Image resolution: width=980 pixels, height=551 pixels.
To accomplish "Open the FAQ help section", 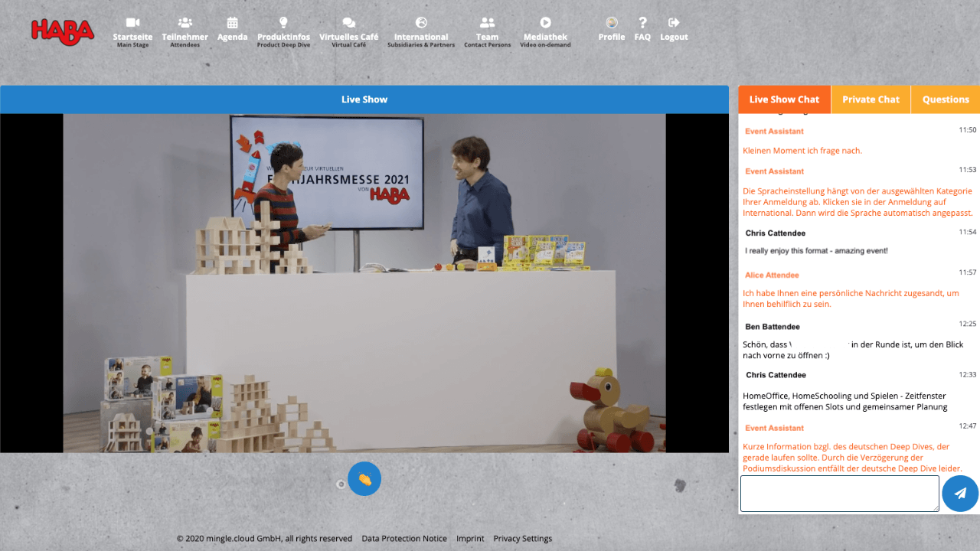I will 642,31.
